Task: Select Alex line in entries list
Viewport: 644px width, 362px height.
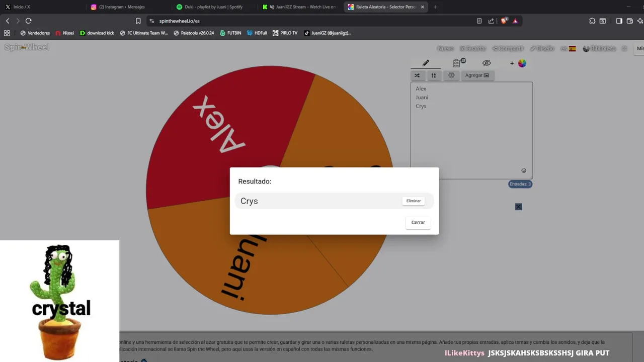Action: (x=421, y=88)
